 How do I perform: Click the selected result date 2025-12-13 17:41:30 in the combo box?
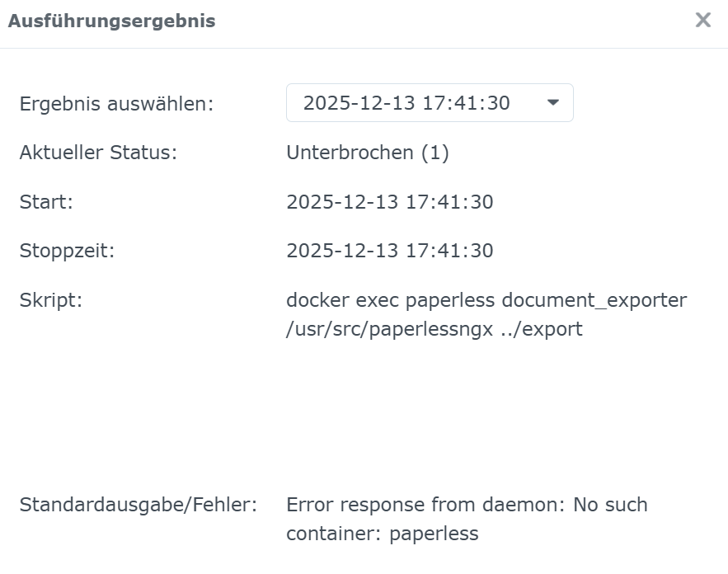coord(406,103)
